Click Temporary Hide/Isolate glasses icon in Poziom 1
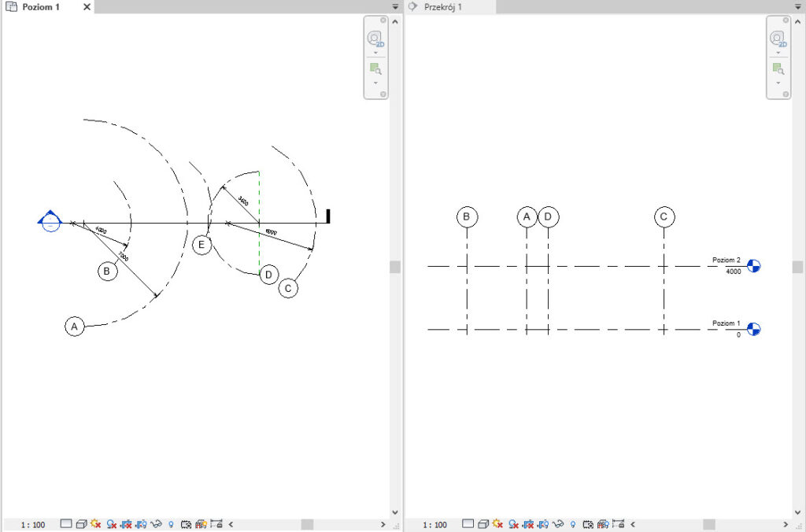 coord(156,524)
